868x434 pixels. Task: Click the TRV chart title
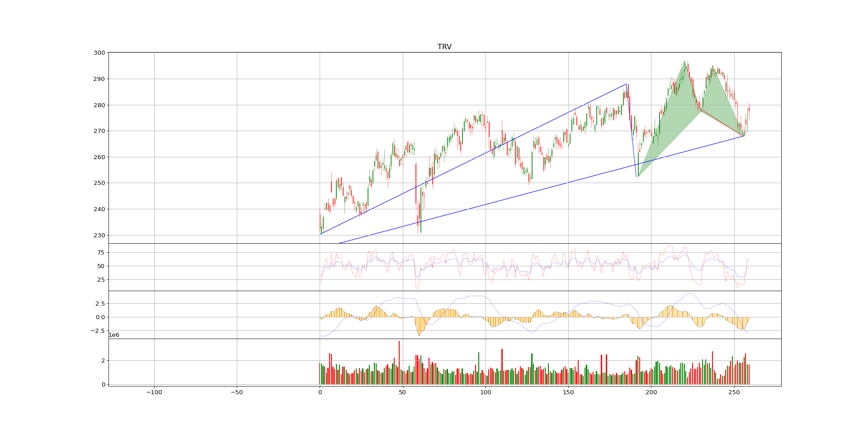point(444,47)
